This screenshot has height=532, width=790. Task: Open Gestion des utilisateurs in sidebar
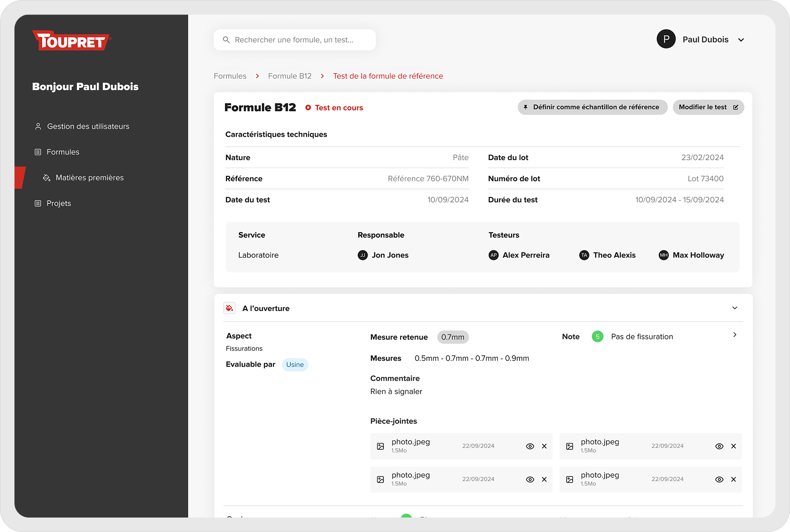click(88, 127)
